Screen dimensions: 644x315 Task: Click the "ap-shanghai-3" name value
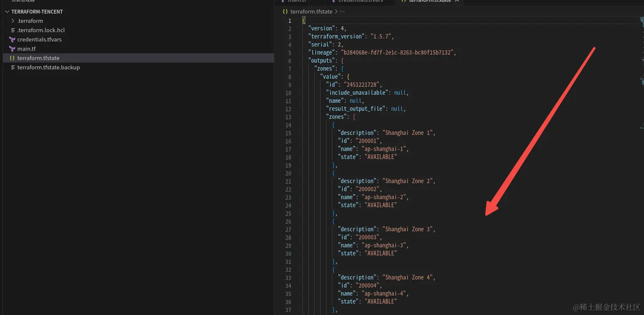coord(384,245)
